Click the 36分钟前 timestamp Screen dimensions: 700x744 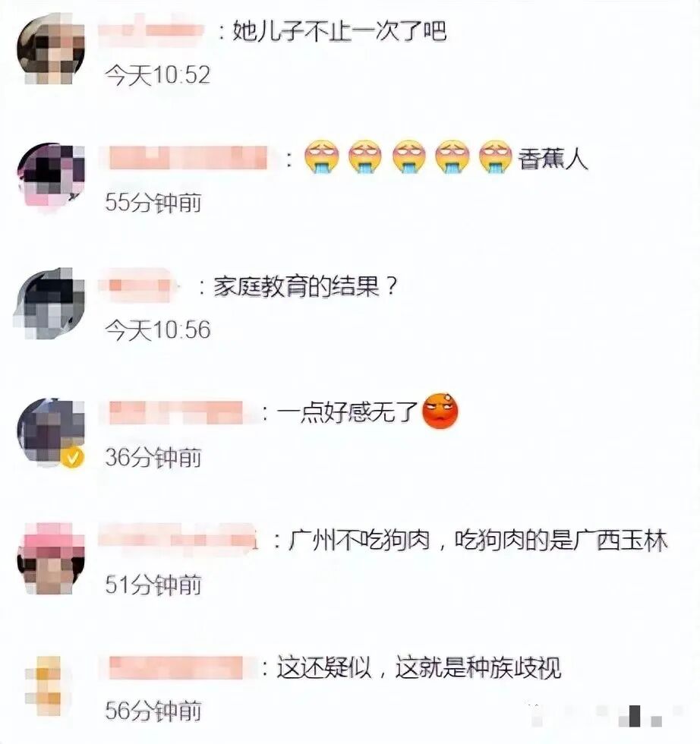click(153, 457)
